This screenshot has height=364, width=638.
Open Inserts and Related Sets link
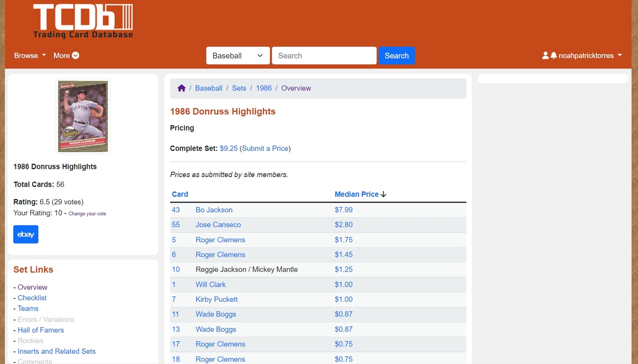57,351
